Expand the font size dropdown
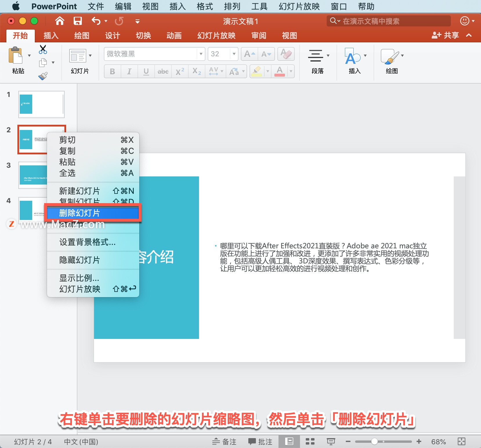The image size is (481, 448). click(234, 54)
